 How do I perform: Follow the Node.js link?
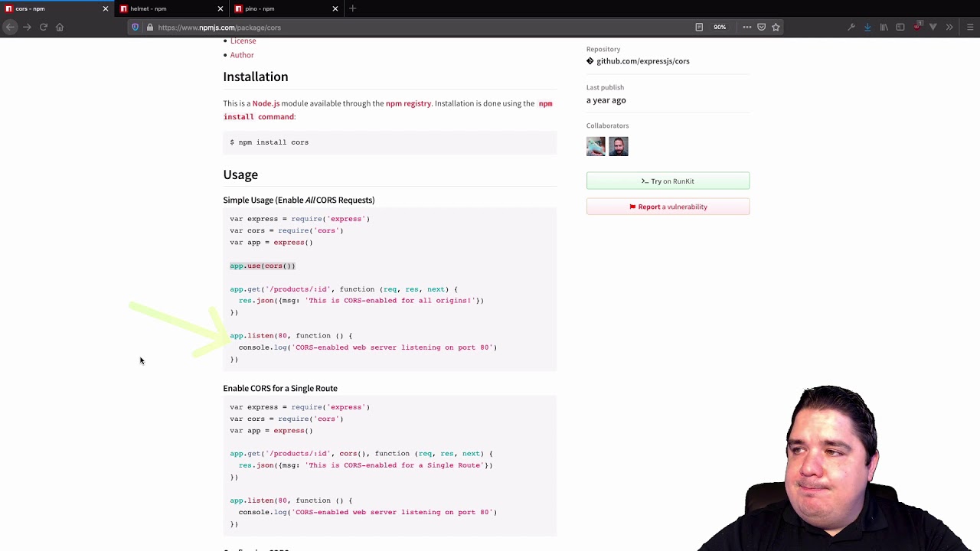(266, 103)
